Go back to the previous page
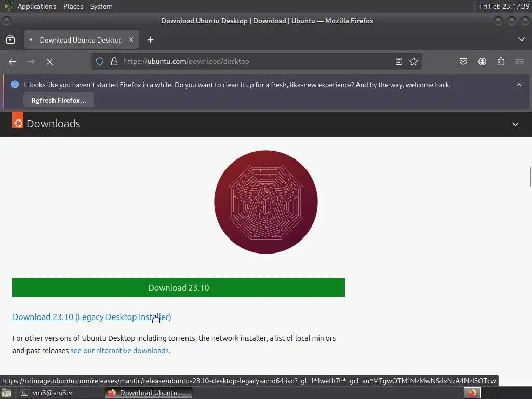The width and height of the screenshot is (532, 399). (12, 61)
